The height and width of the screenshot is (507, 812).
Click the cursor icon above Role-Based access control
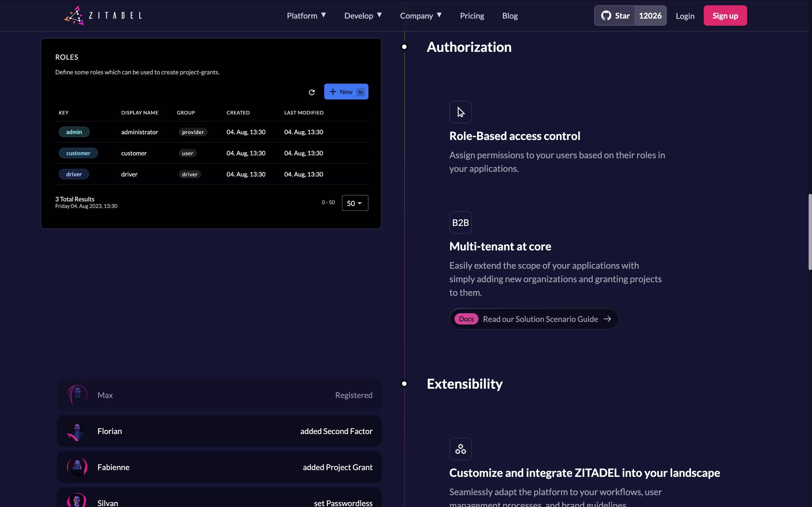(x=460, y=112)
